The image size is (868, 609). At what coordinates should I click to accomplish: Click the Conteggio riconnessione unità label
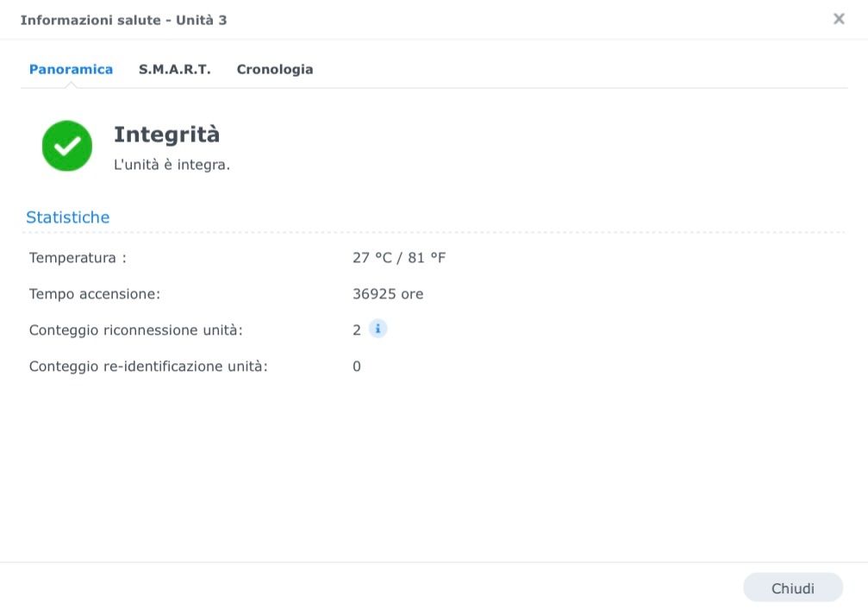coord(136,330)
